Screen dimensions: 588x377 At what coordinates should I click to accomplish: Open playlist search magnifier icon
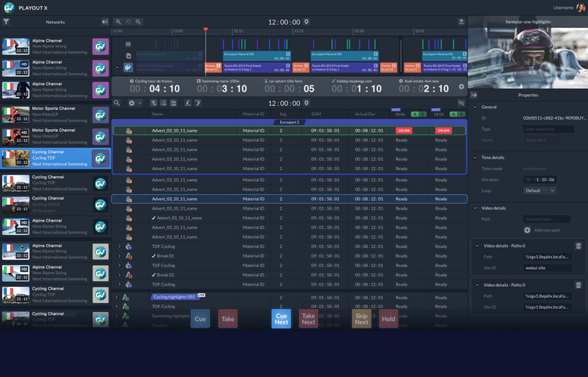118,103
